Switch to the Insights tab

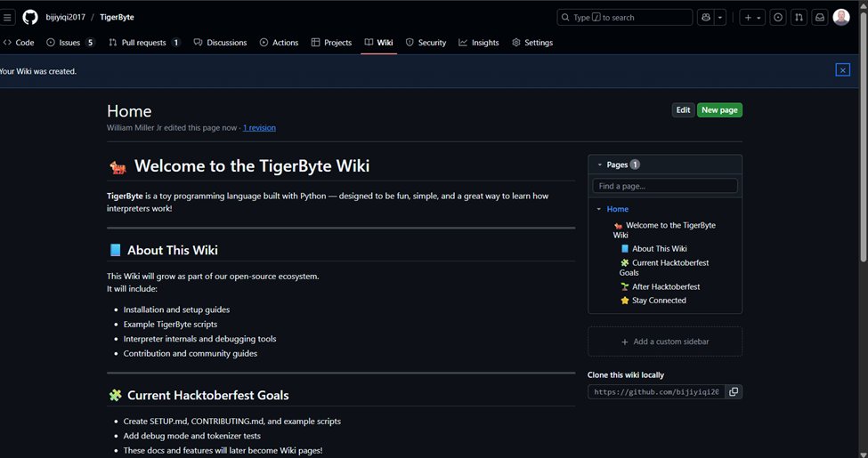point(479,43)
